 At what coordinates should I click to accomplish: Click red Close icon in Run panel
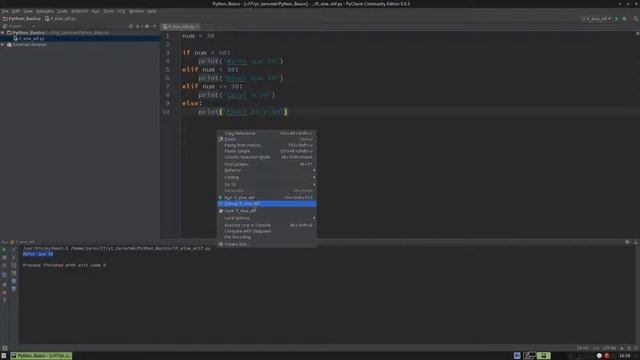pyautogui.click(x=4, y=292)
